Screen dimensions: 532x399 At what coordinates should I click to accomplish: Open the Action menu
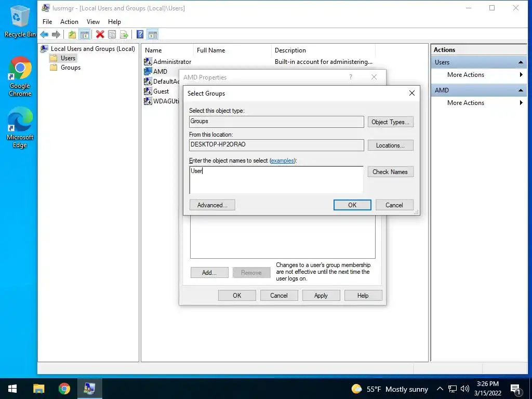pos(69,22)
